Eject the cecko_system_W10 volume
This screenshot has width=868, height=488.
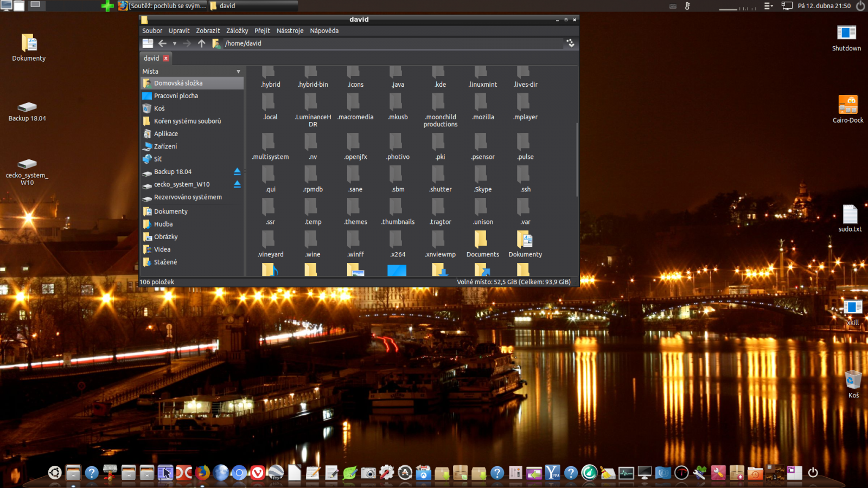pyautogui.click(x=237, y=184)
